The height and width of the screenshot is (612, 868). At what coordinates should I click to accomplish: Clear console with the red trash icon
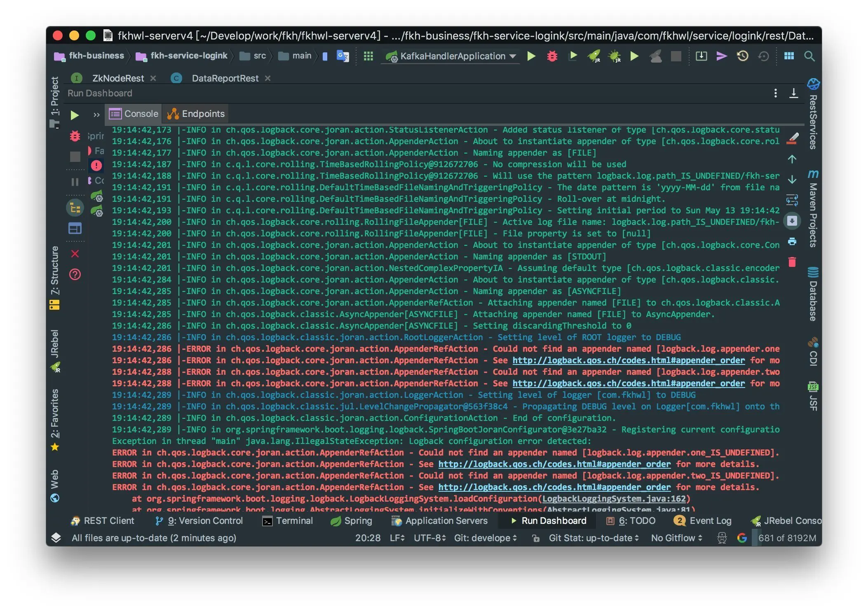(x=792, y=262)
